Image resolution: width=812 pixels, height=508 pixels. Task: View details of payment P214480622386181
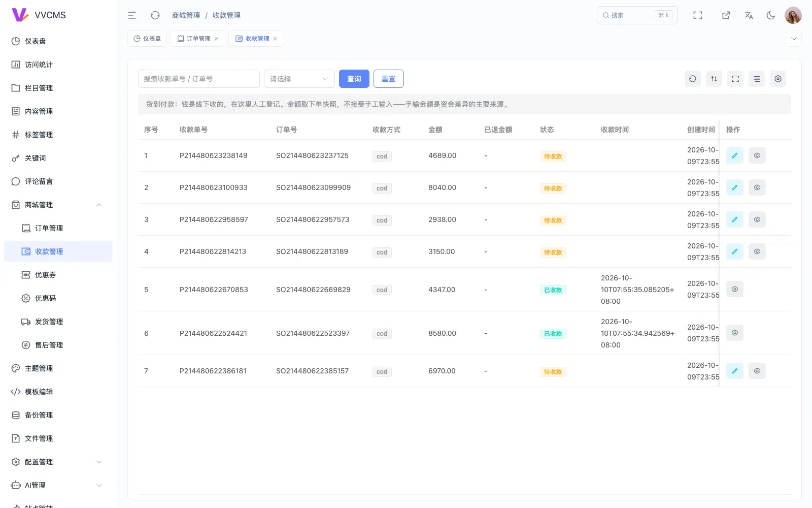click(757, 371)
